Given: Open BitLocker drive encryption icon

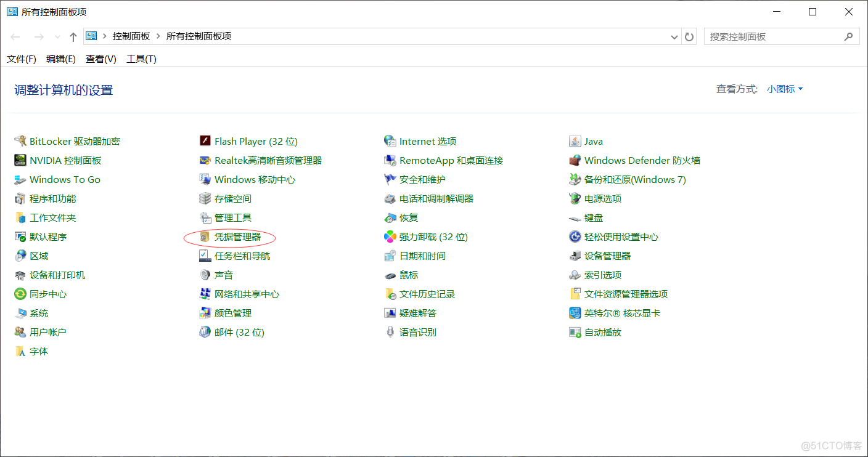Looking at the screenshot, I should coord(20,141).
